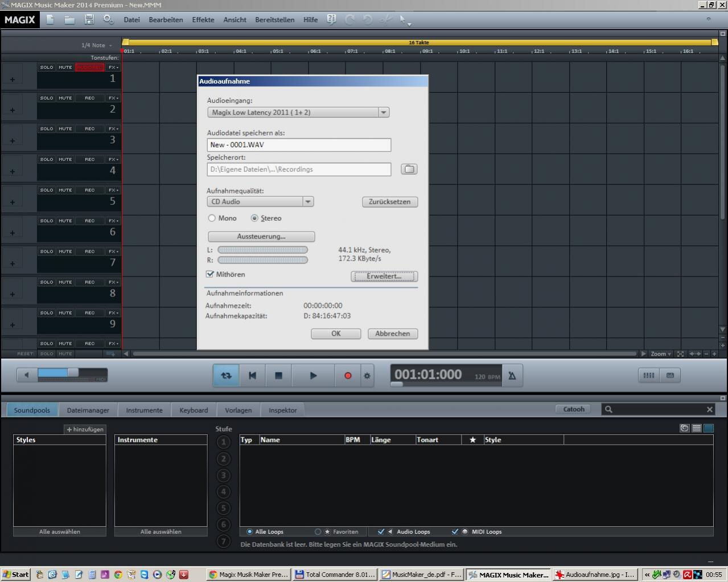The width and height of the screenshot is (728, 582).
Task: Open the Audioeingang device dropdown
Action: (x=384, y=112)
